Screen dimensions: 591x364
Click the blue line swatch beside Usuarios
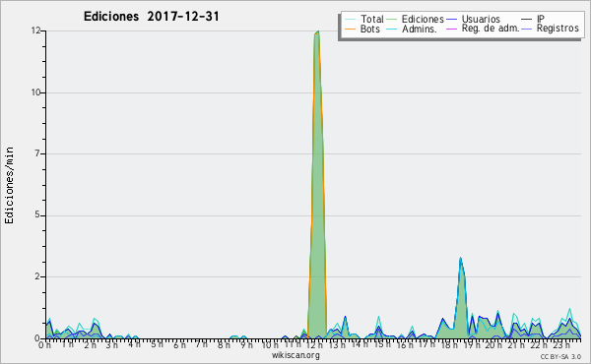[x=451, y=20]
